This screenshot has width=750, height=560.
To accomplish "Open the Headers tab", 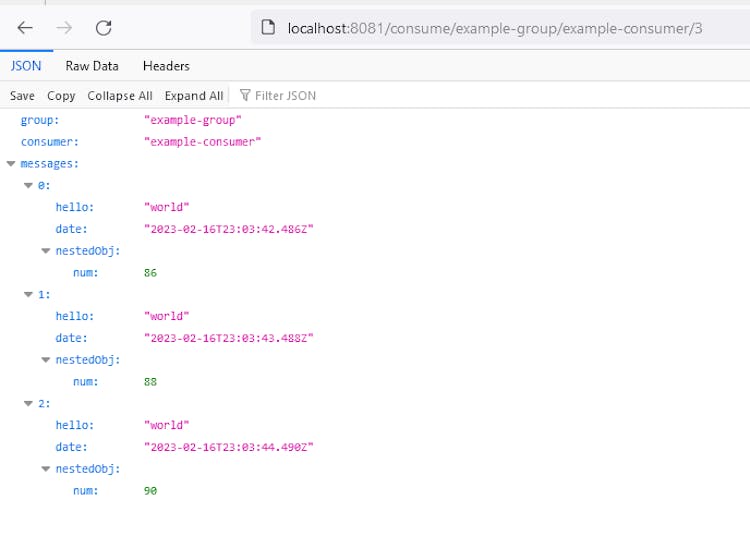I will (x=166, y=66).
